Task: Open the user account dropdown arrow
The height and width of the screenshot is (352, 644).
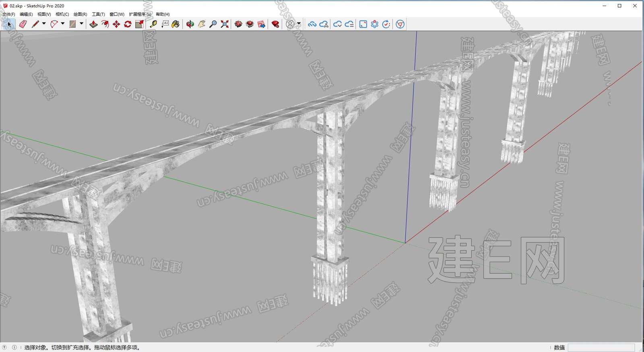Action: [x=299, y=24]
